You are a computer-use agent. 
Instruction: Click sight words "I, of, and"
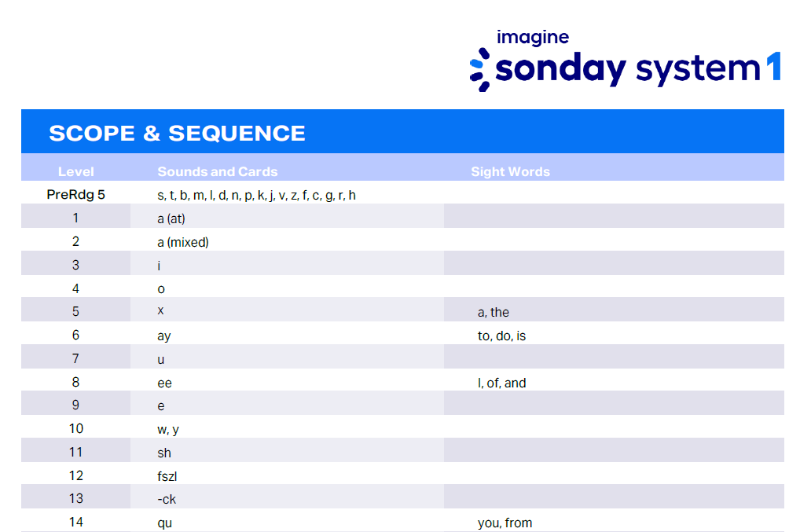pos(502,383)
